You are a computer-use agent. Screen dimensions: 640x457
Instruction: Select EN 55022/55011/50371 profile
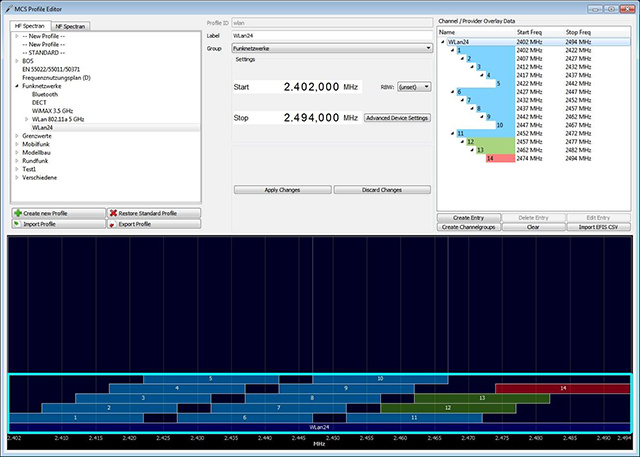tap(51, 69)
